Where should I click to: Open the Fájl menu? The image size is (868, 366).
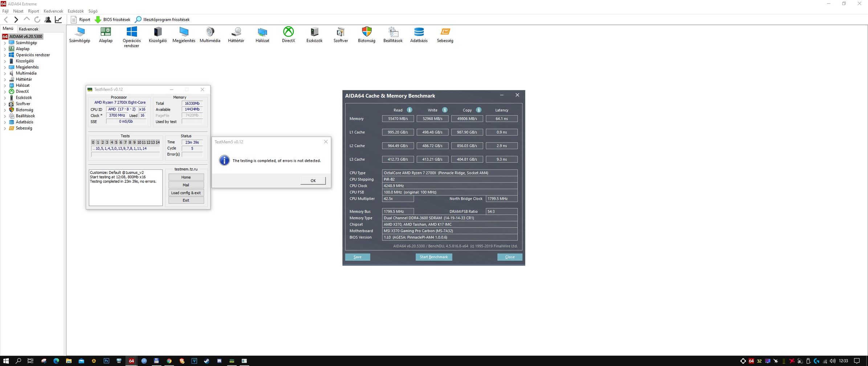[x=5, y=11]
